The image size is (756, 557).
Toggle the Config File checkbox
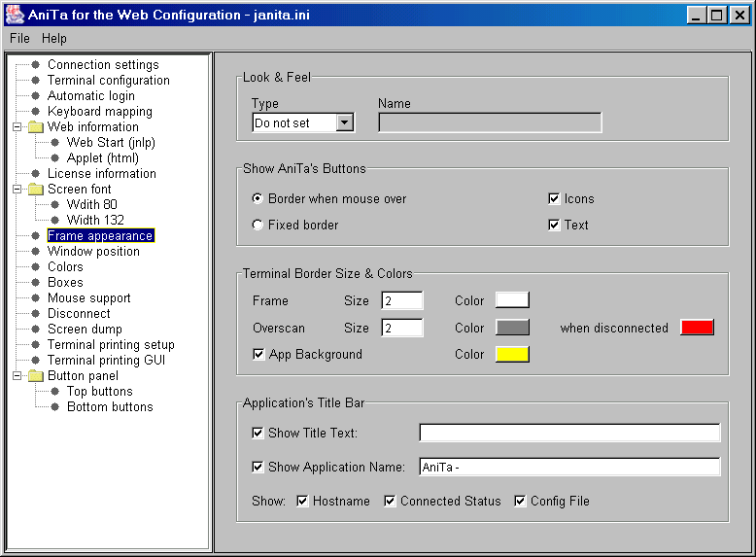pos(520,501)
